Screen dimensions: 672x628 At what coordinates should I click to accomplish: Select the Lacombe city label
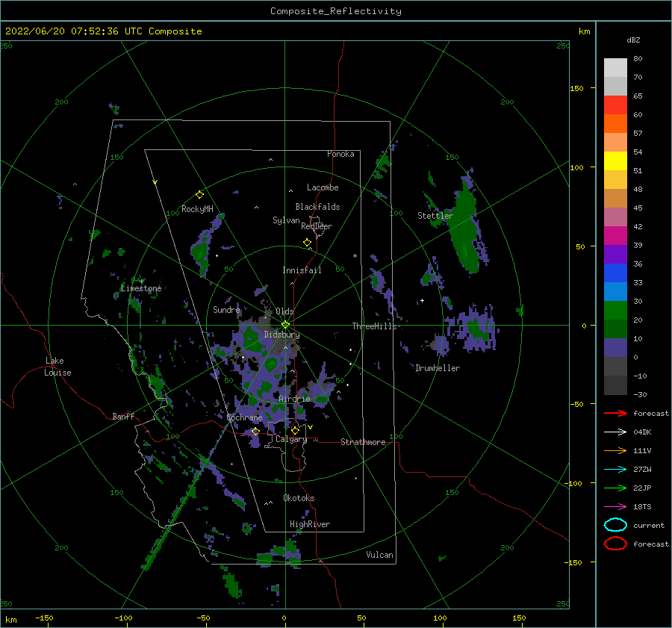click(323, 187)
